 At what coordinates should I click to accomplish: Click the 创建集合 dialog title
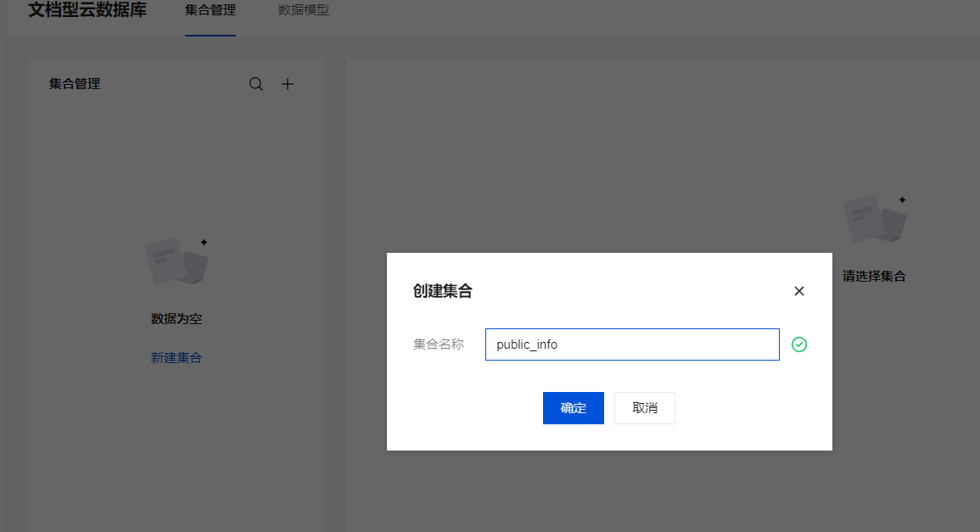tap(443, 291)
